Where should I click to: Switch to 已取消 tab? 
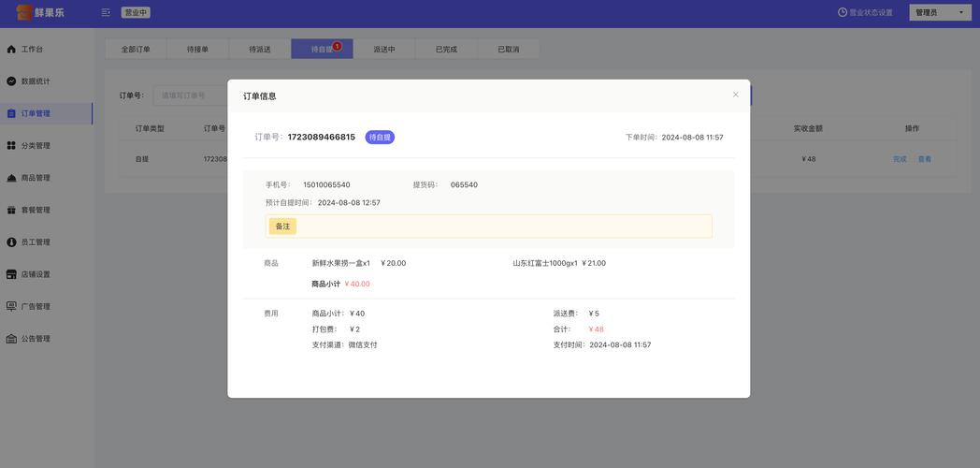point(508,50)
